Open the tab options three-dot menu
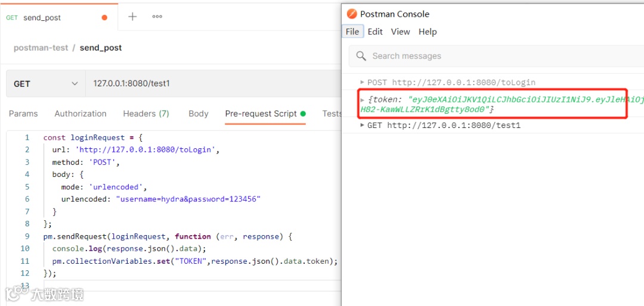This screenshot has width=644, height=306. [157, 17]
